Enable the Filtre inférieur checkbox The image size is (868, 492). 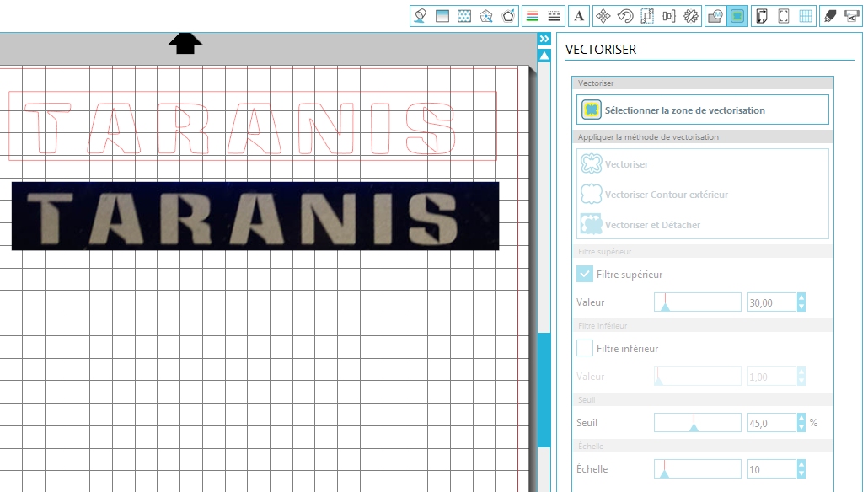585,348
